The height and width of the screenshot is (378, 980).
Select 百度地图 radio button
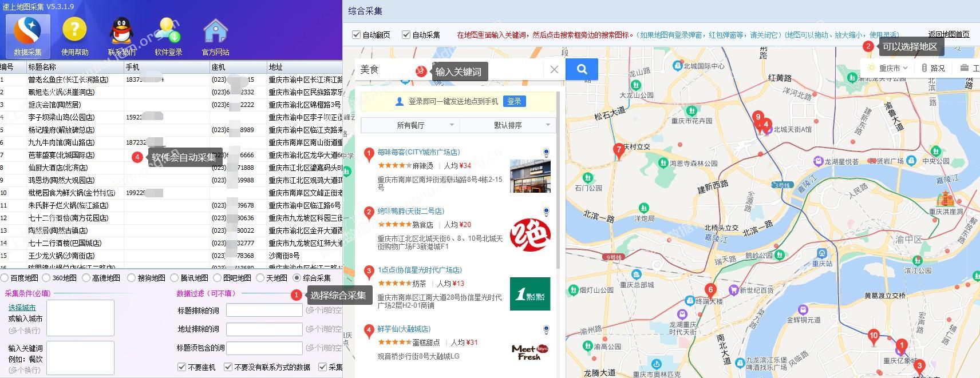click(5, 278)
